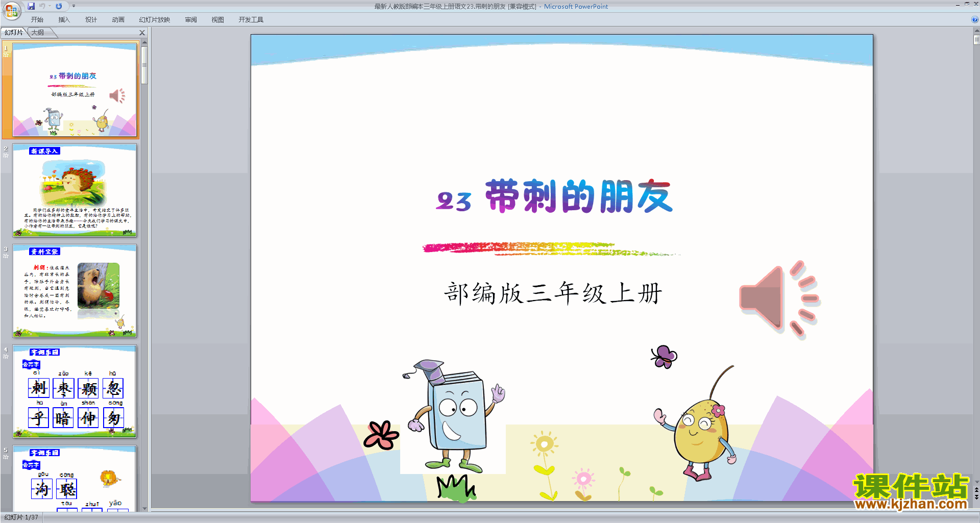Click the Previous Slide double-arrow button
Image resolution: width=980 pixels, height=523 pixels.
point(976,490)
